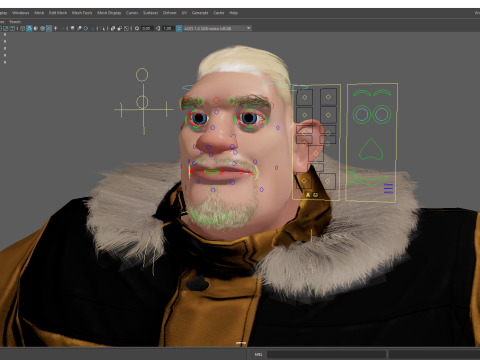480x360 pixels.
Task: Toggle the safe title icon
Action: pyautogui.click(x=12, y=28)
